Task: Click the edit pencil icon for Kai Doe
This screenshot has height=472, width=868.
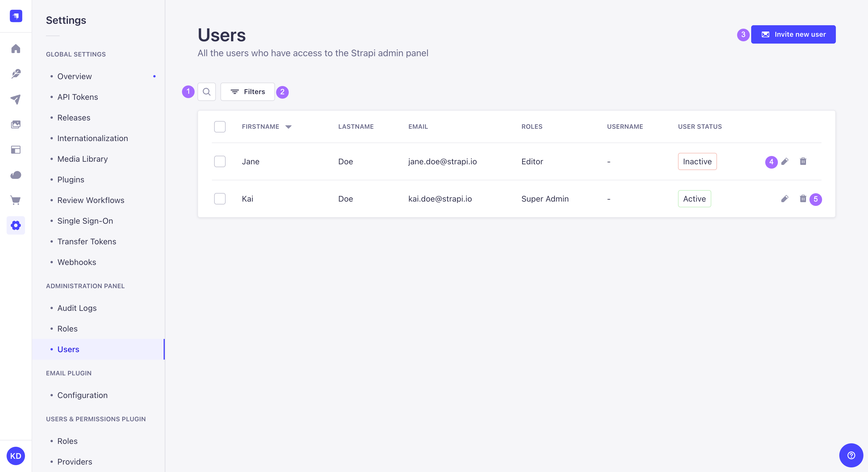Action: 785,199
